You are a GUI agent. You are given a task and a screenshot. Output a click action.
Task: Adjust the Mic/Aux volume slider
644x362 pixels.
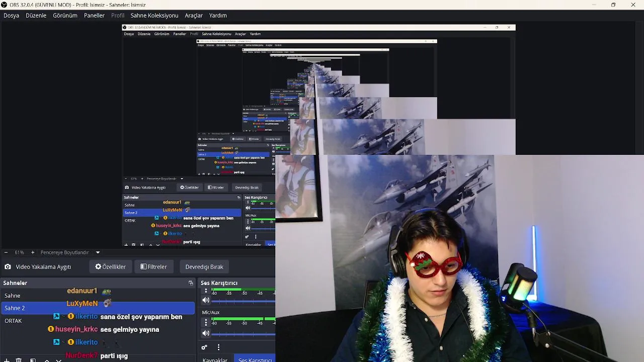click(x=244, y=334)
